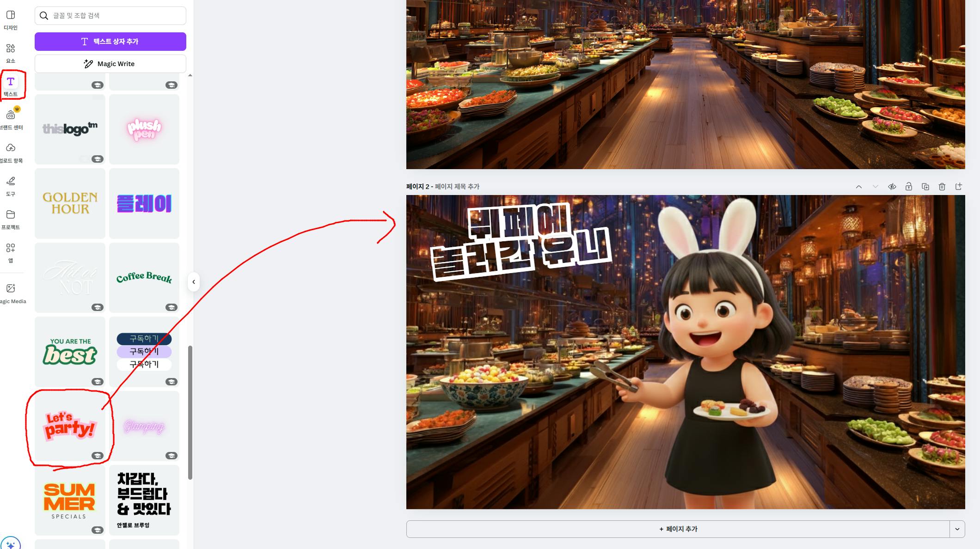Click the template panel scrollbar
This screenshot has width=980, height=549.
click(190, 412)
